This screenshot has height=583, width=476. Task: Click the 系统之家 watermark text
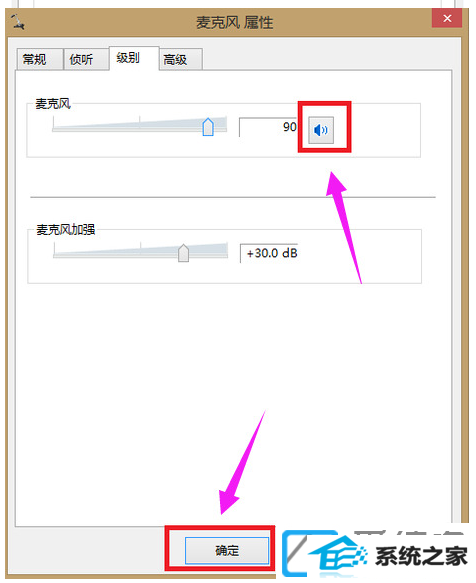421,556
